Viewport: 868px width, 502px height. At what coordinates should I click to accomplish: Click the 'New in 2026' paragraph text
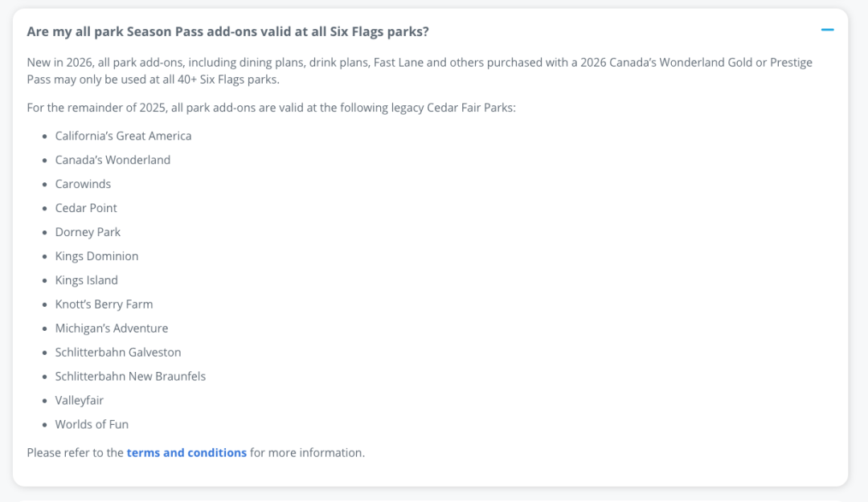click(x=420, y=71)
